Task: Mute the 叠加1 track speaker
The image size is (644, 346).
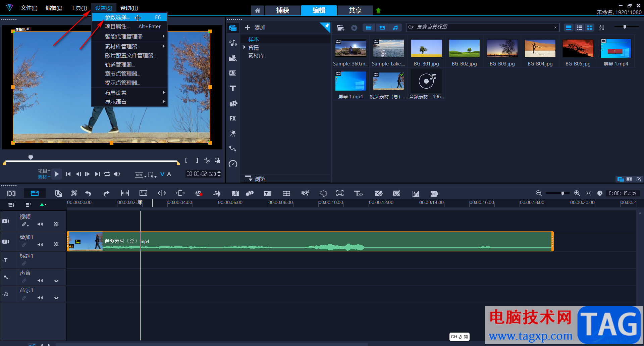Action: [x=40, y=245]
